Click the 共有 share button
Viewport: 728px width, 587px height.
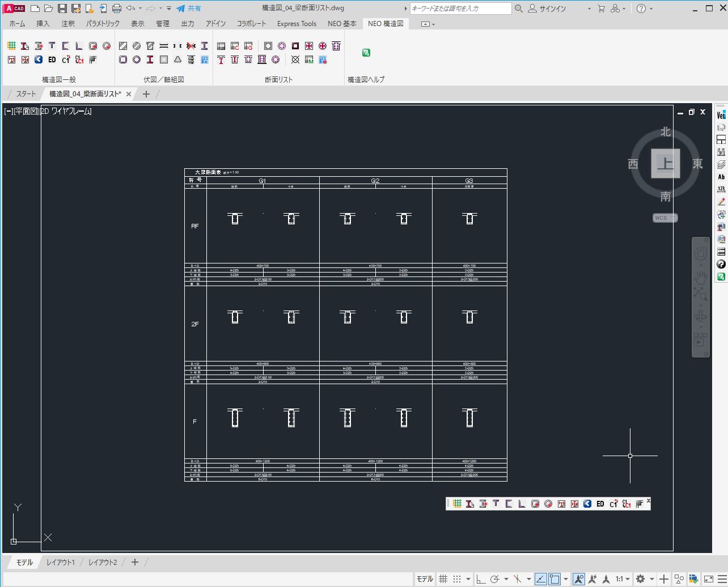click(189, 8)
